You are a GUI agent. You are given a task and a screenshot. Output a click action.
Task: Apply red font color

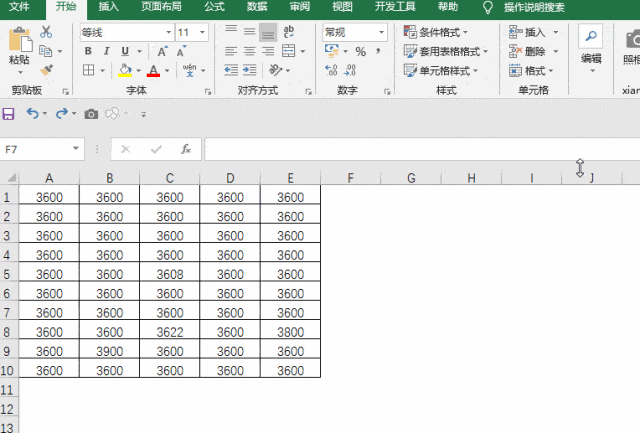pyautogui.click(x=153, y=71)
